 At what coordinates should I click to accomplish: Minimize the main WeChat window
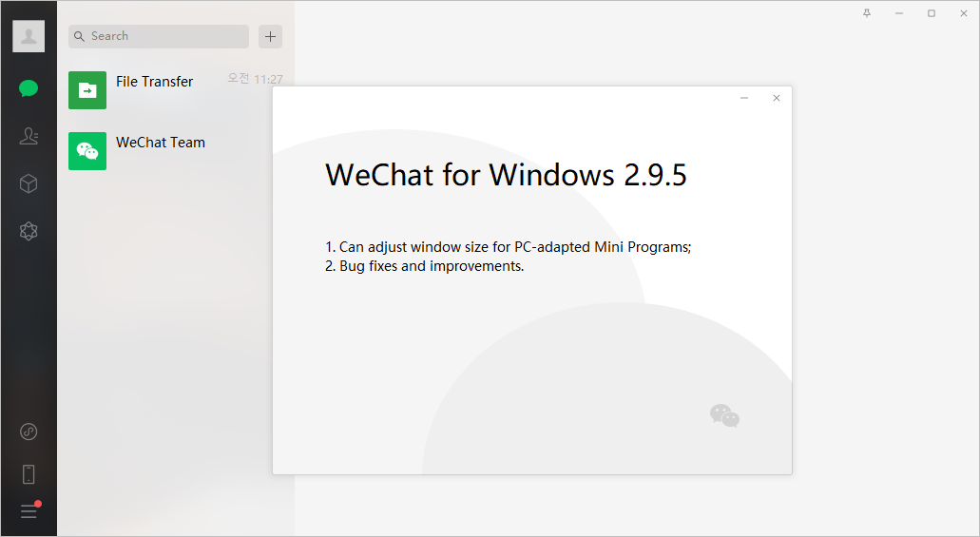click(x=899, y=13)
